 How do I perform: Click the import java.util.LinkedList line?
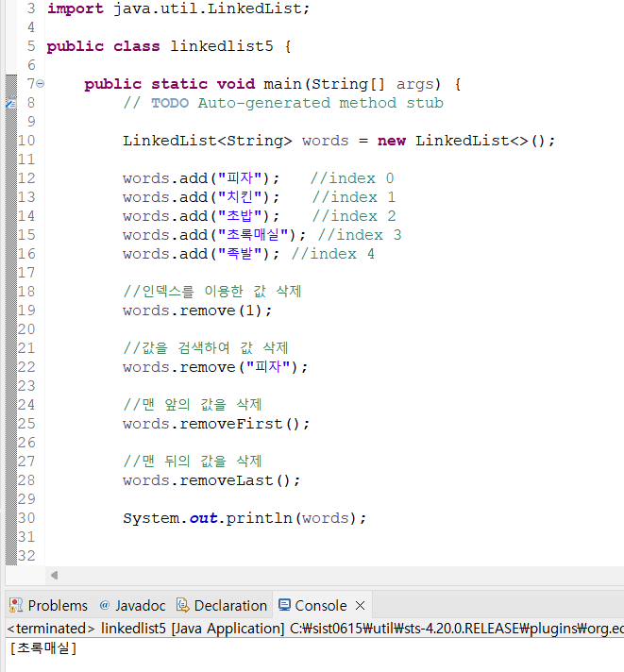tap(178, 8)
